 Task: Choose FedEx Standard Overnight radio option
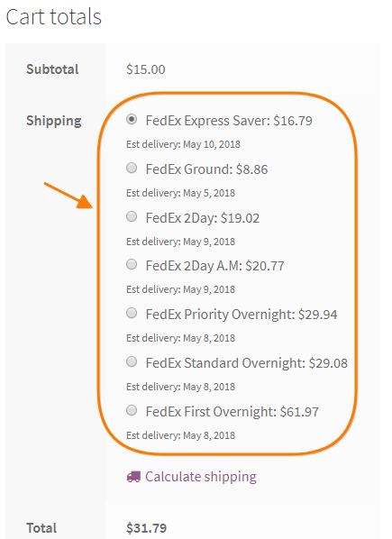tap(132, 361)
